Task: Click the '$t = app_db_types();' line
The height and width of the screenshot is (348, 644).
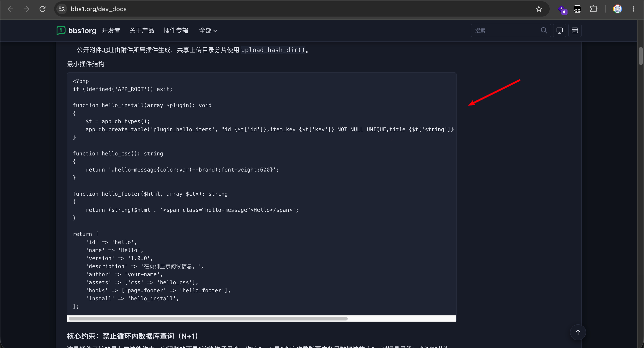Action: 117,121
